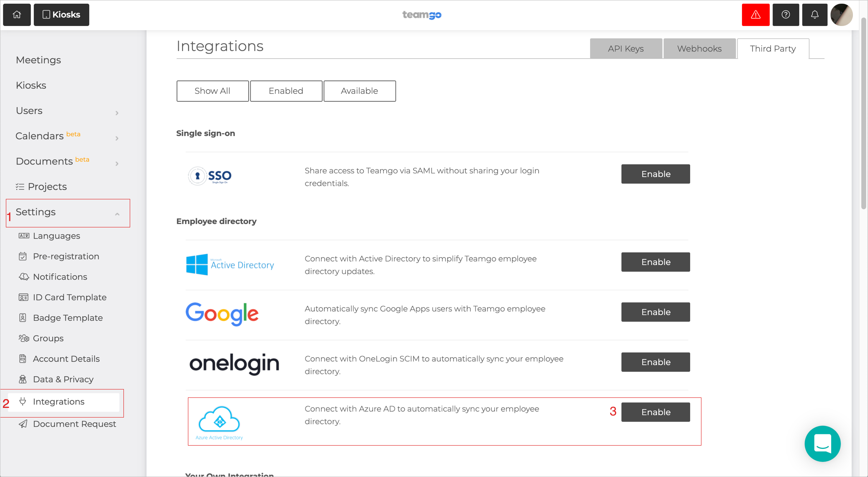Select the Show All filter button
This screenshot has height=477, width=868.
coord(212,91)
